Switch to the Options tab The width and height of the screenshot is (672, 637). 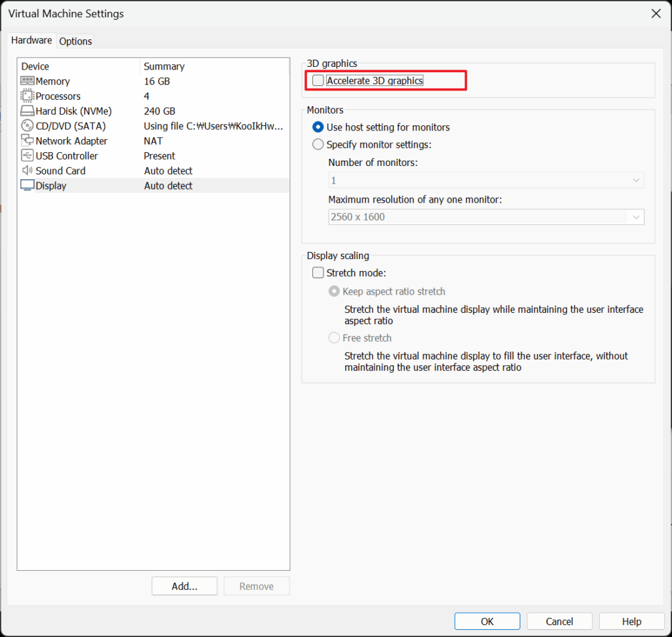[x=75, y=41]
